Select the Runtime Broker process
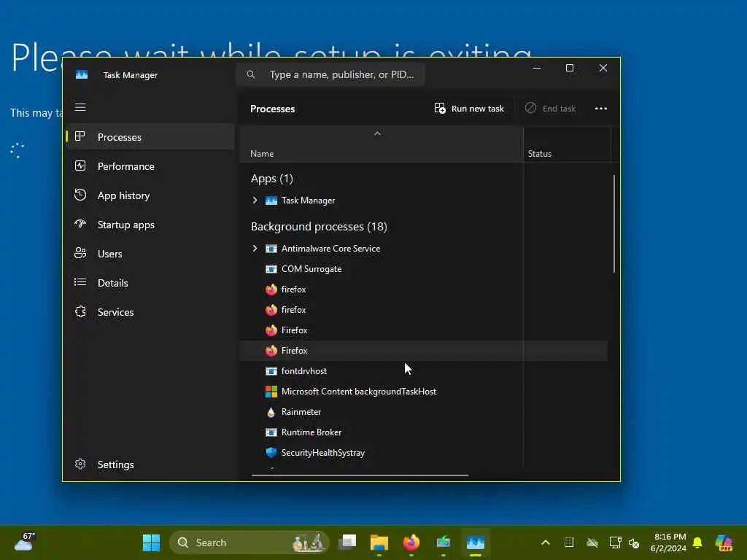This screenshot has width=747, height=560. [424, 432]
